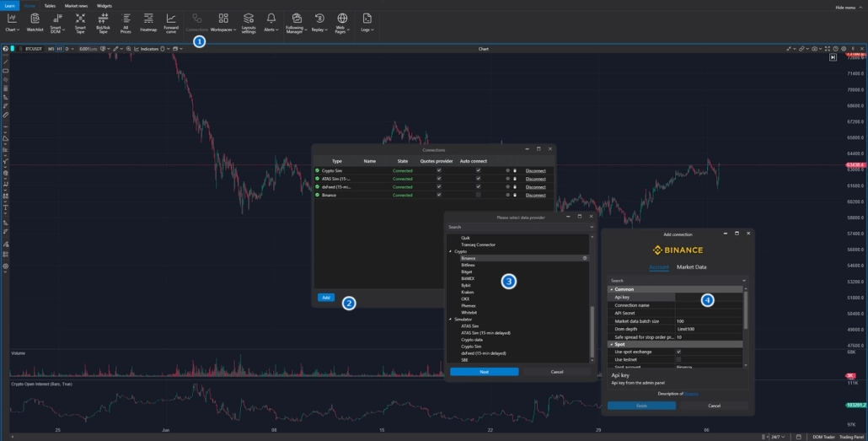868x441 pixels.
Task: Open the Watchlist tool in the ribbon
Action: point(35,23)
